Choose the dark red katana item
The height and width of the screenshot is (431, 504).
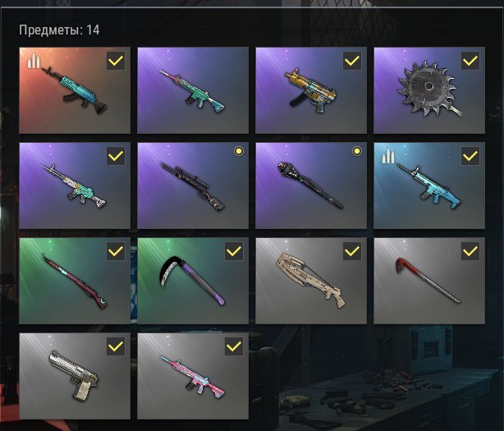coord(75,281)
